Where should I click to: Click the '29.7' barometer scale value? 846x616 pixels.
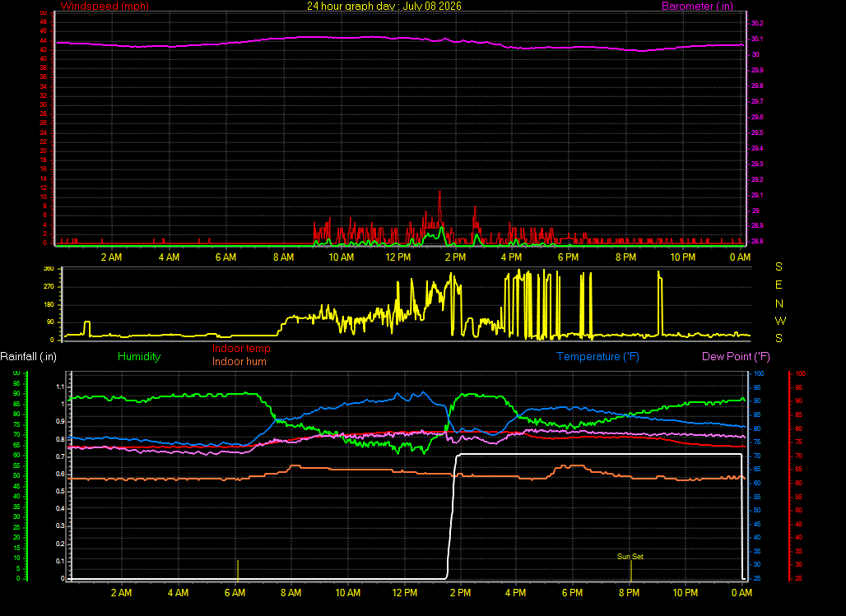tap(757, 101)
